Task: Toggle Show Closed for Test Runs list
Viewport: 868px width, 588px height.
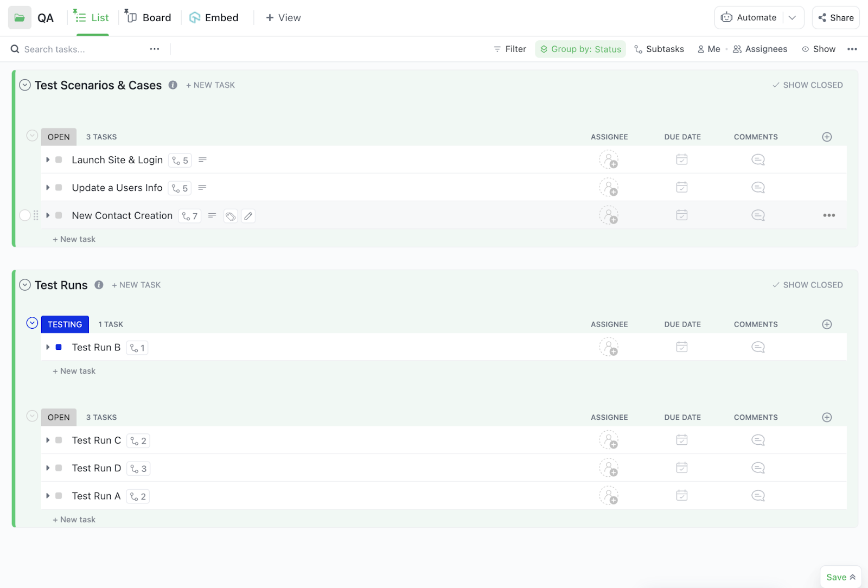Action: tap(807, 285)
